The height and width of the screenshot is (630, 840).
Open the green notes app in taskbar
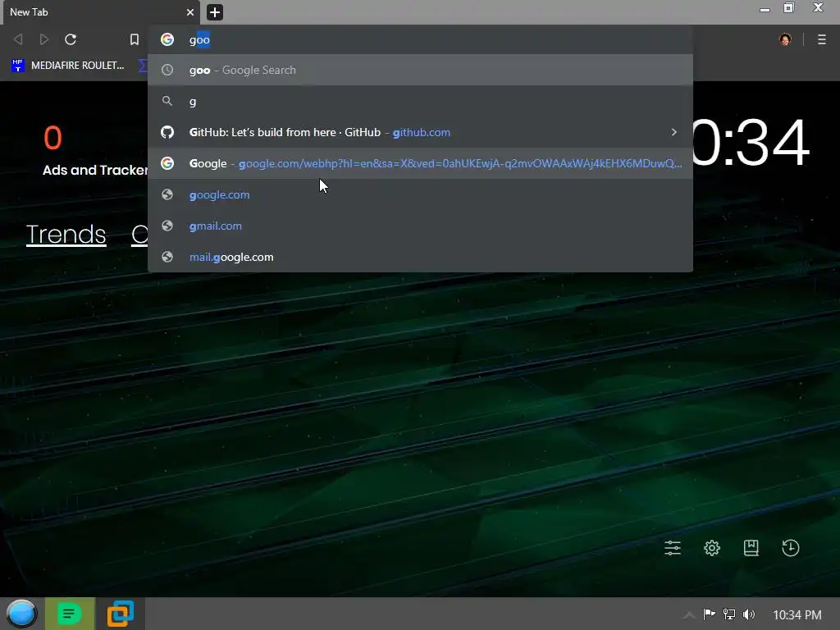pos(70,614)
